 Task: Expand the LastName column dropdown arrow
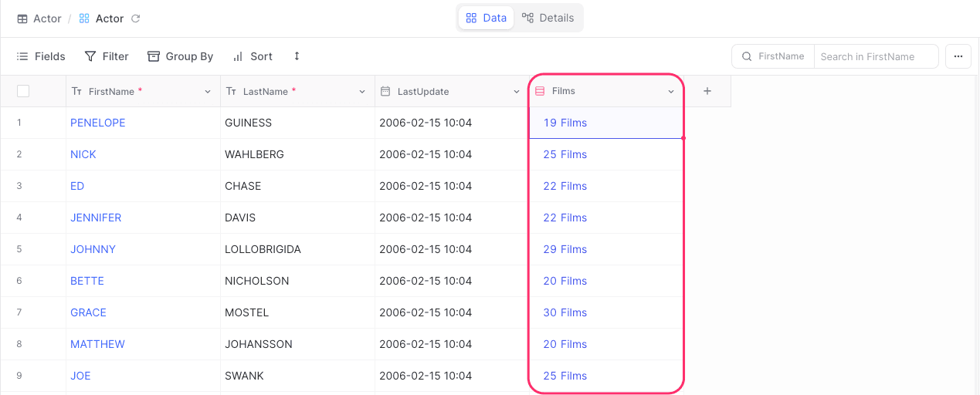361,92
